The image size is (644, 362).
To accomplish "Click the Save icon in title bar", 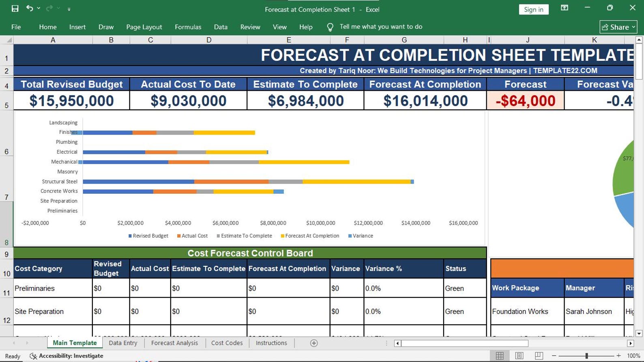I will click(15, 9).
